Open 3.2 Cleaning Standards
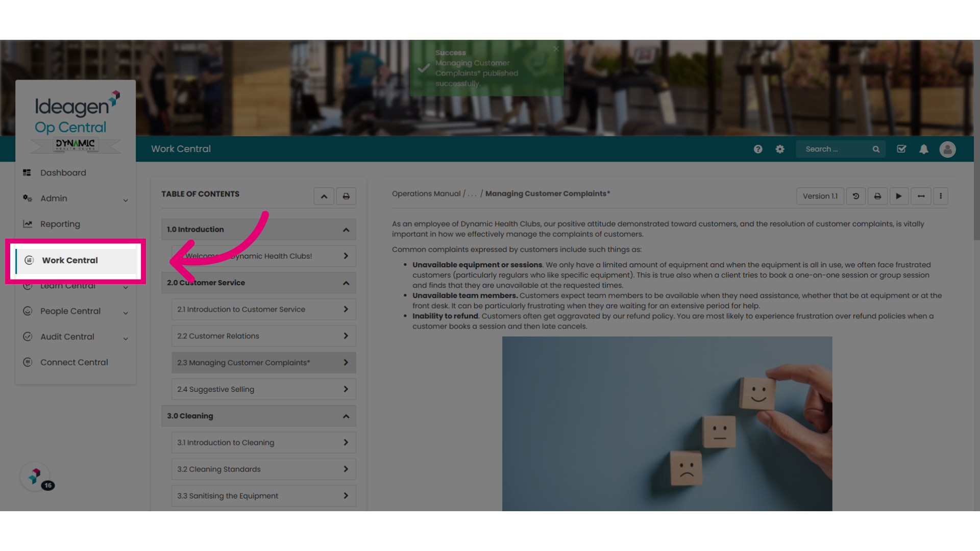980x551 pixels. pyautogui.click(x=264, y=469)
